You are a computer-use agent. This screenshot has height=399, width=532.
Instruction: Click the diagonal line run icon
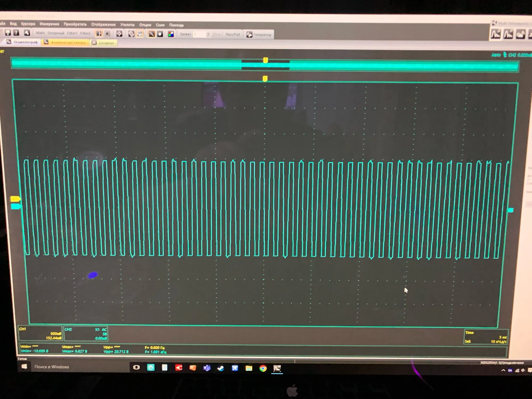151,34
